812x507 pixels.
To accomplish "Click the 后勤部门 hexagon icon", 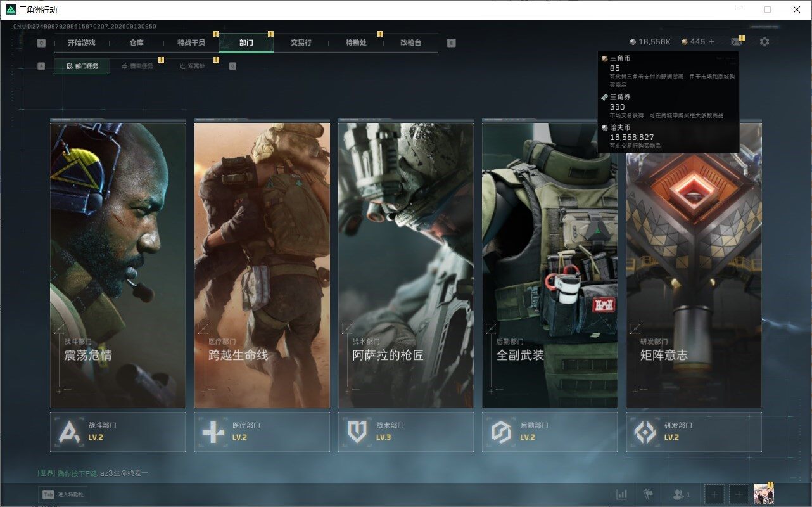I will (501, 432).
